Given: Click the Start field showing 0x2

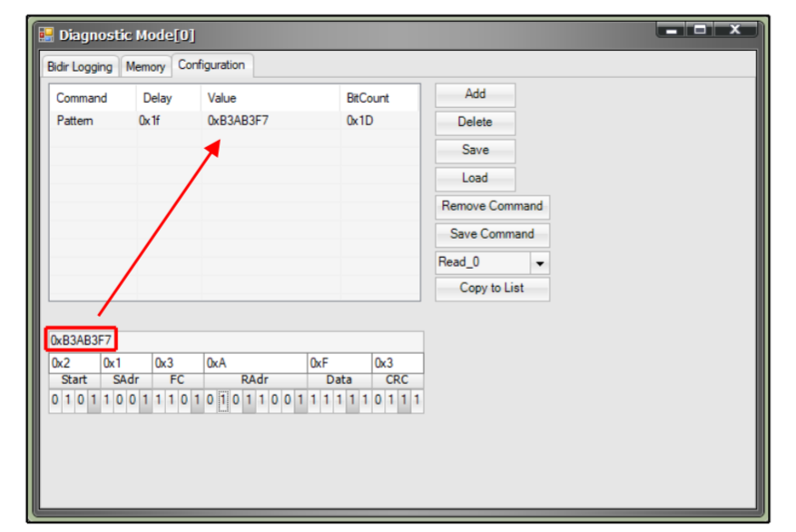Looking at the screenshot, I should (73, 363).
